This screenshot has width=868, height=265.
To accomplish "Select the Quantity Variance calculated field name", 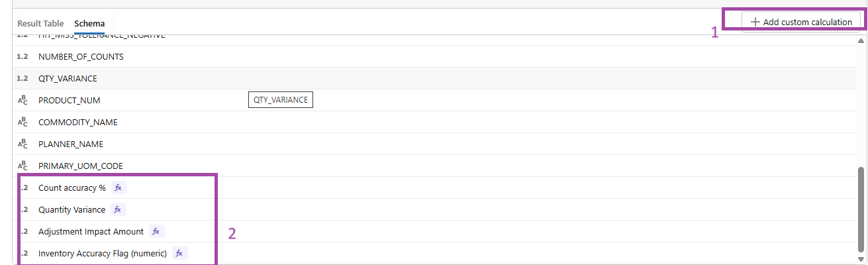I will 72,209.
